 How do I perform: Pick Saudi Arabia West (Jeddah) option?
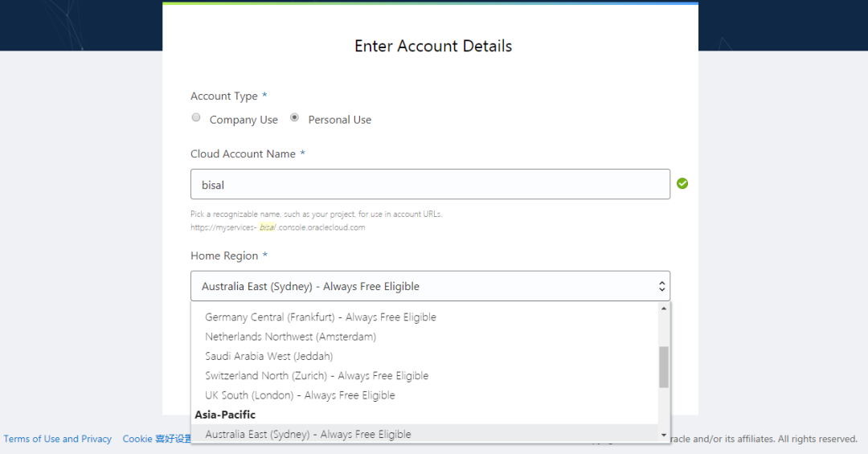point(268,356)
